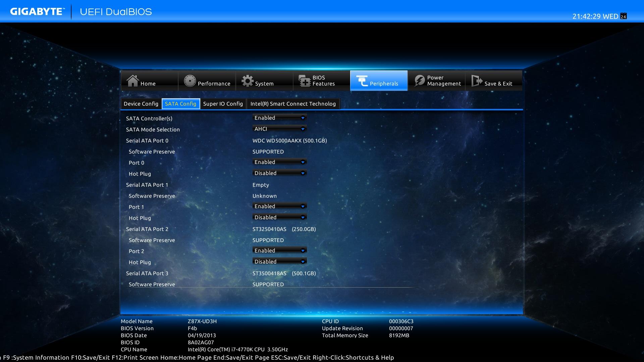Go to the System menu label
644x362 pixels.
[x=264, y=84]
